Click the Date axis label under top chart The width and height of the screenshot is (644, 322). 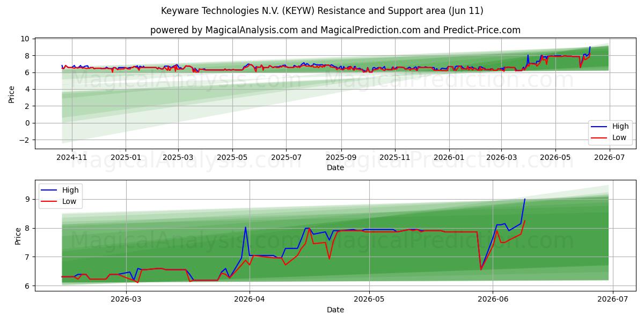tap(335, 168)
